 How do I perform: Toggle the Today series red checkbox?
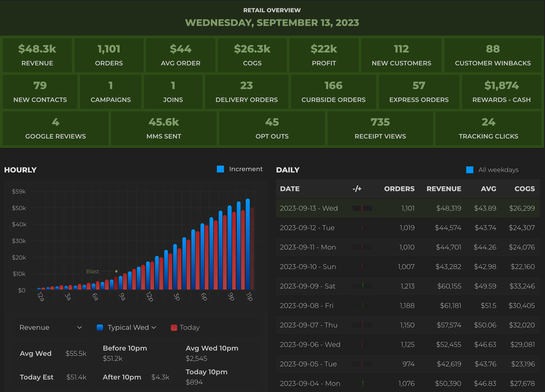point(174,328)
